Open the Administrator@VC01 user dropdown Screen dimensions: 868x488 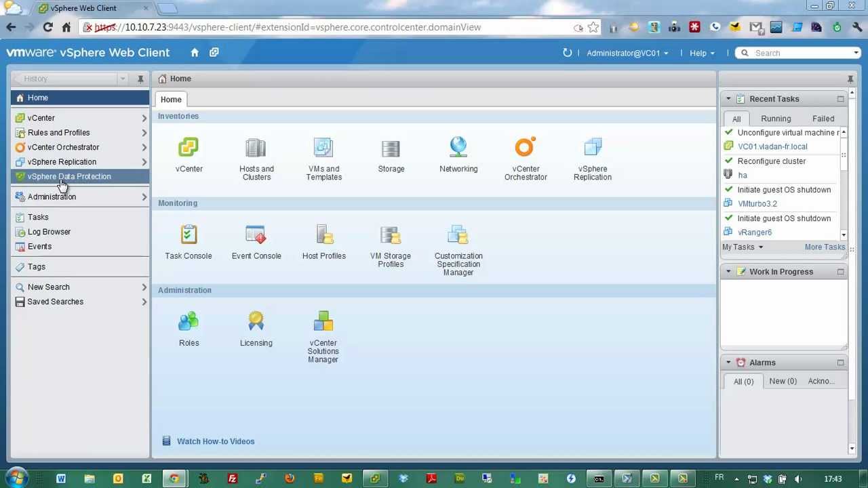627,53
